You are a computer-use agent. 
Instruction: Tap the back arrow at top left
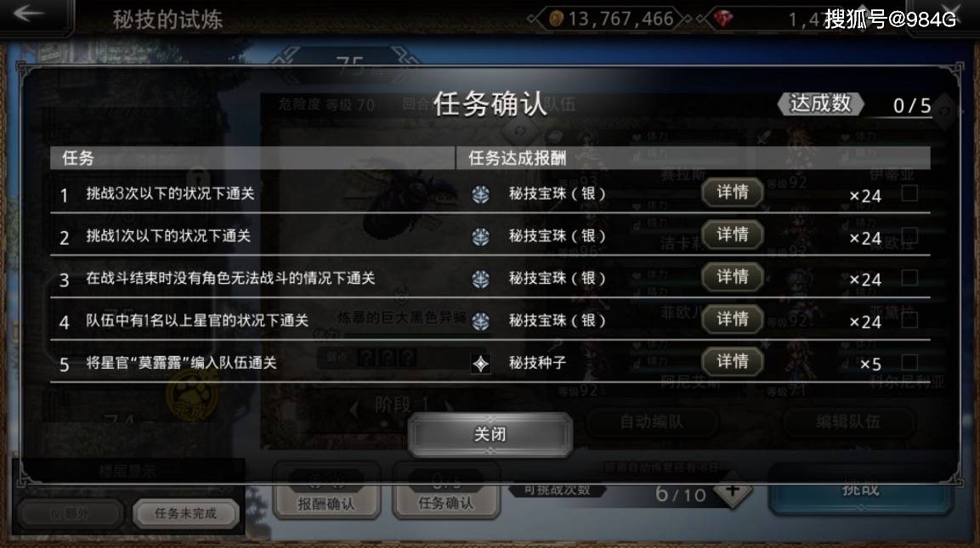click(29, 14)
